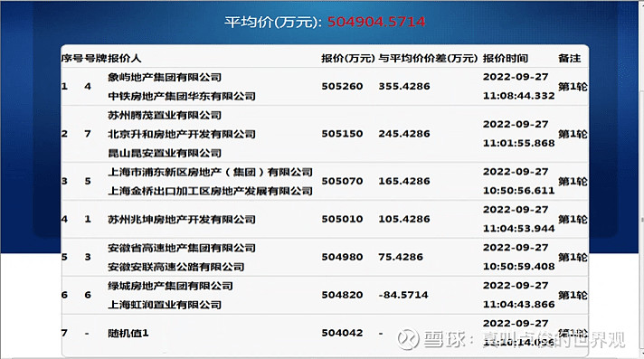Click the bid time 11:08:44.332
The width and height of the screenshot is (644, 359).
pyautogui.click(x=519, y=96)
